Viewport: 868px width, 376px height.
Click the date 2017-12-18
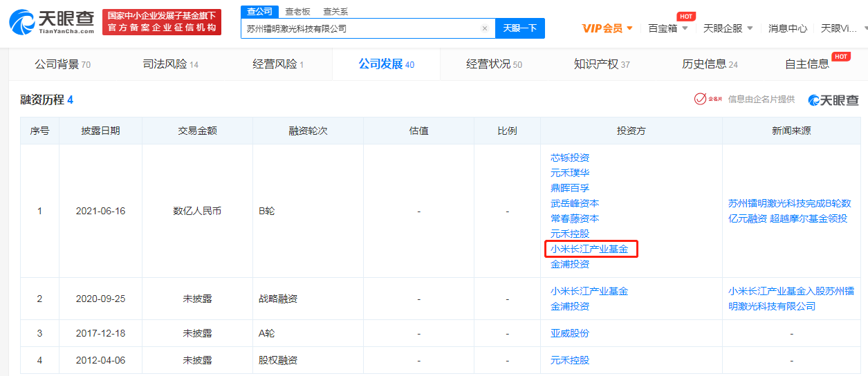pyautogui.click(x=100, y=333)
